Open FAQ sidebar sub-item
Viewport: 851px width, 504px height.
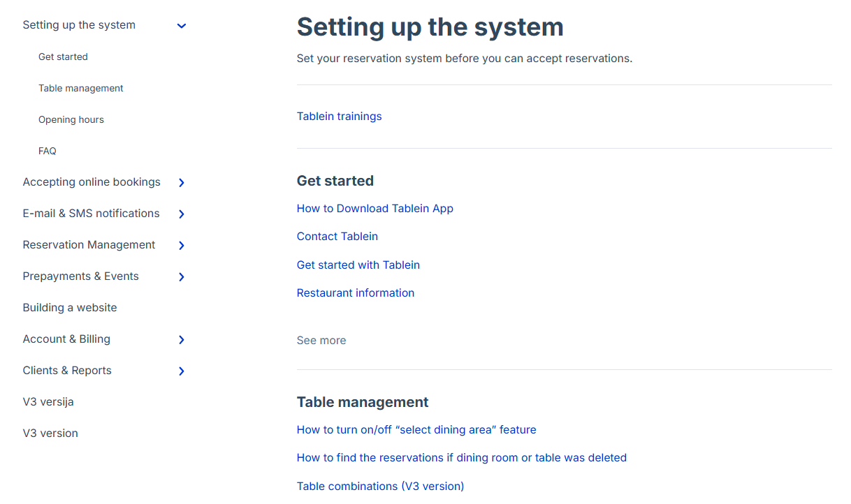click(x=48, y=151)
